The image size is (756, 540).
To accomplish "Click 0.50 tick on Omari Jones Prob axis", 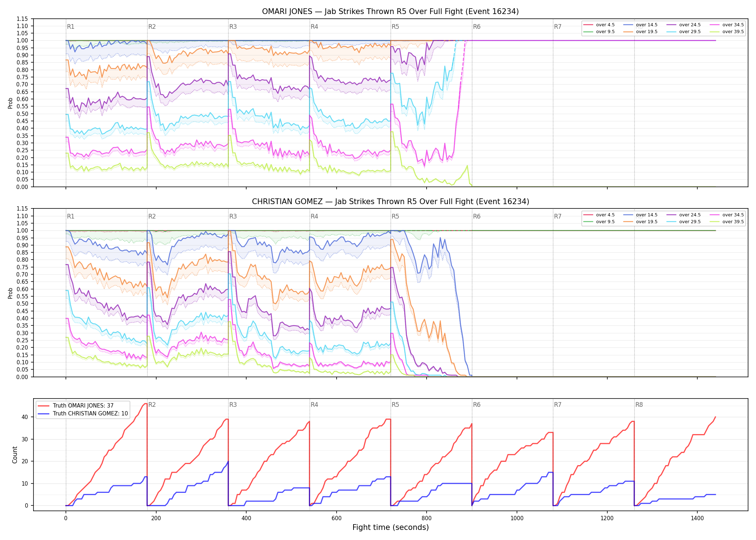I will click(22, 114).
